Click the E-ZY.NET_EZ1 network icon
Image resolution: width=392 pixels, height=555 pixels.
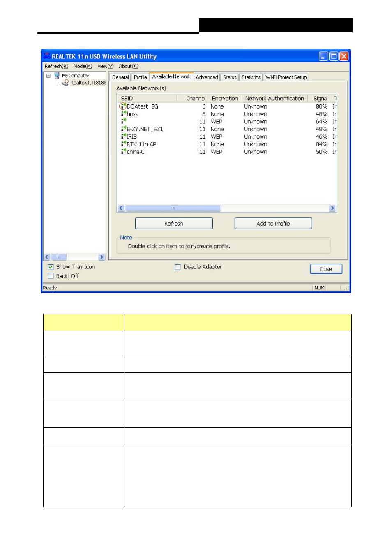123,129
